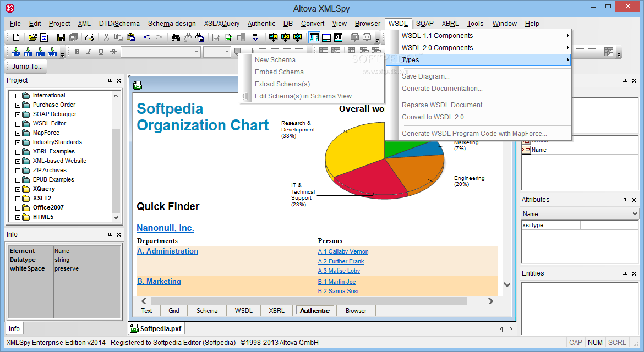Click the DEF toolbar icon
The width and height of the screenshot is (644, 352).
pos(354,37)
